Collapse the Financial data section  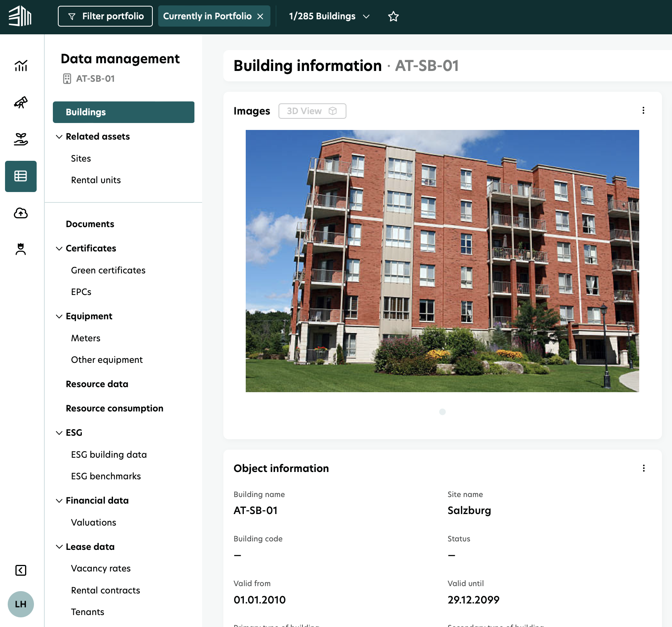(59, 501)
